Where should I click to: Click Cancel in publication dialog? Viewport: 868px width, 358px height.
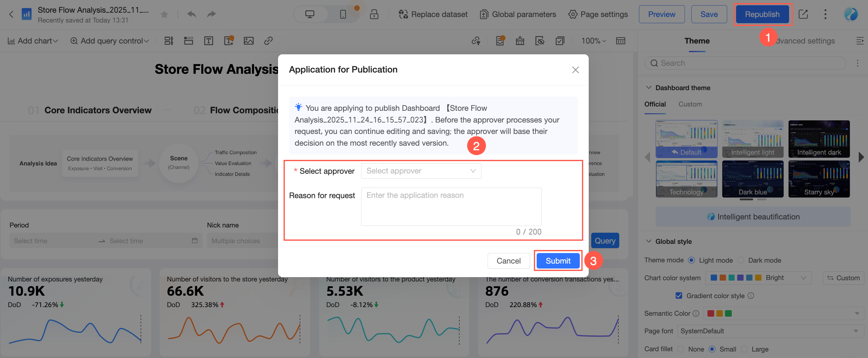[508, 260]
